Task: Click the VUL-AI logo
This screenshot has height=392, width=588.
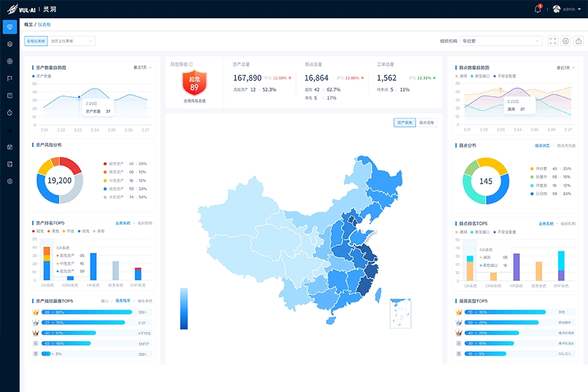Action: click(22, 9)
